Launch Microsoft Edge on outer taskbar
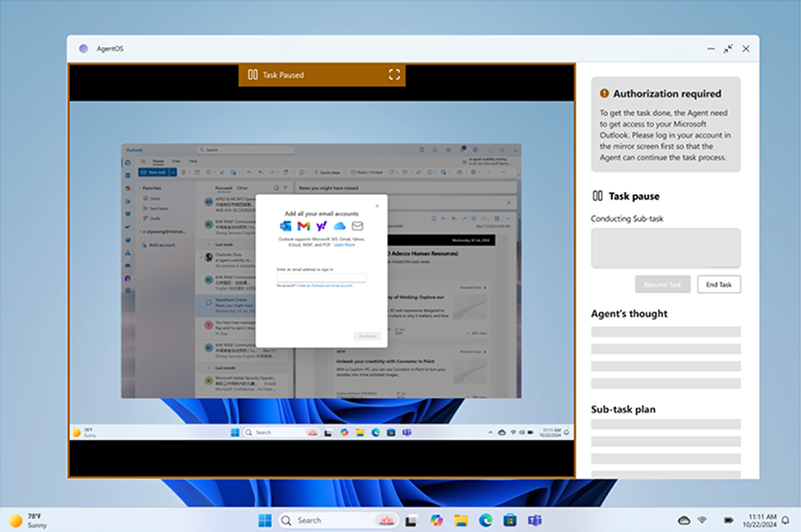The height and width of the screenshot is (532, 801). (485, 520)
